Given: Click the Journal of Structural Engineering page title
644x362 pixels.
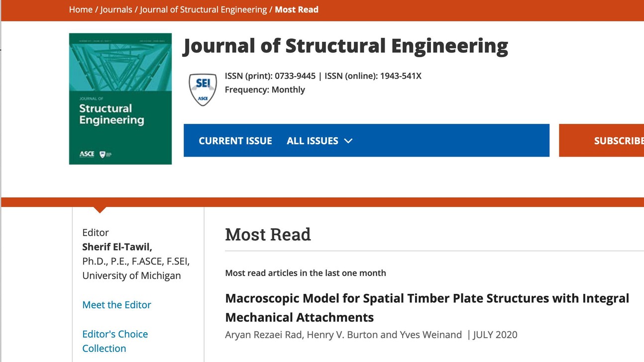Looking at the screenshot, I should [x=345, y=46].
